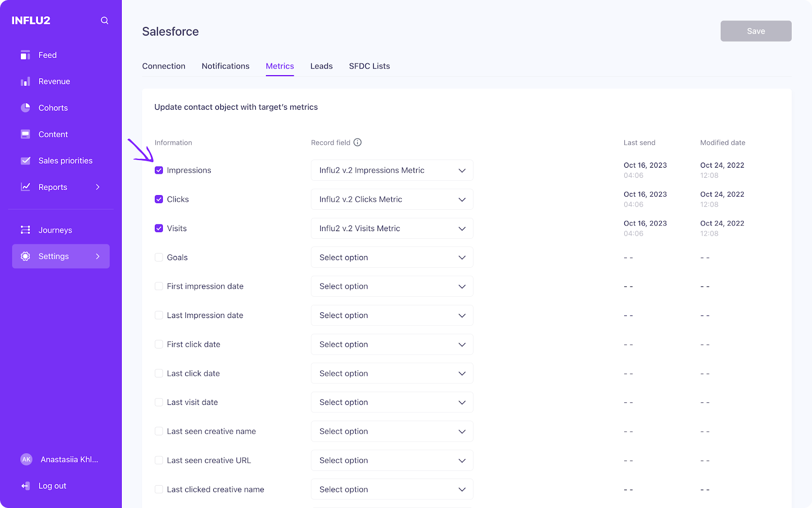Open Sales priorities in the sidebar

tap(65, 161)
